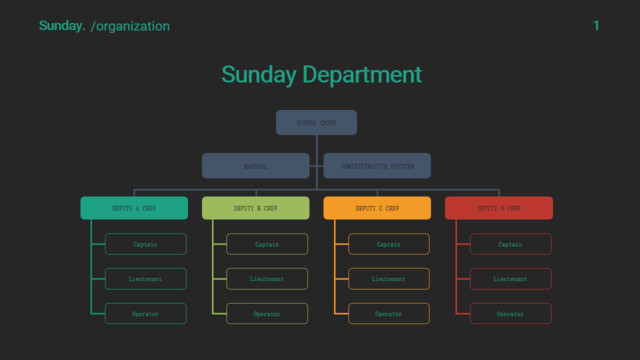Select Operator under Deputy D Crew
Screen dimensions: 640x360
click(x=511, y=313)
